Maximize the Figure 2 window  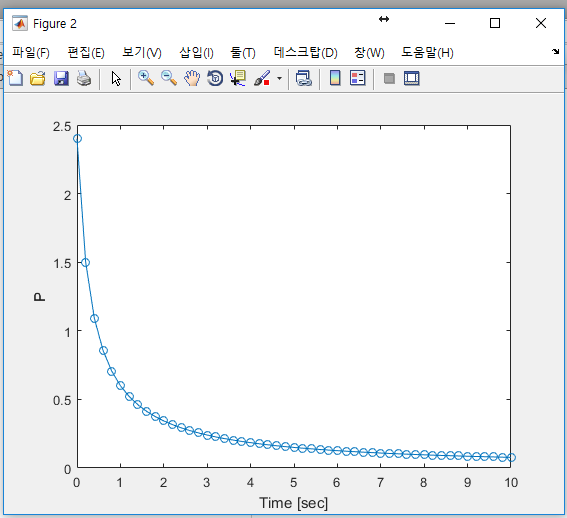pos(495,24)
